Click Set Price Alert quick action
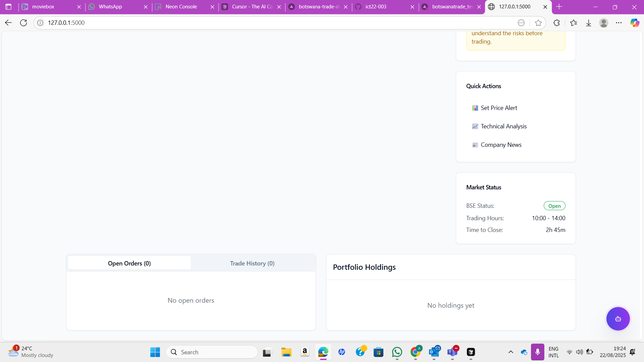The width and height of the screenshot is (644, 362). [x=499, y=108]
